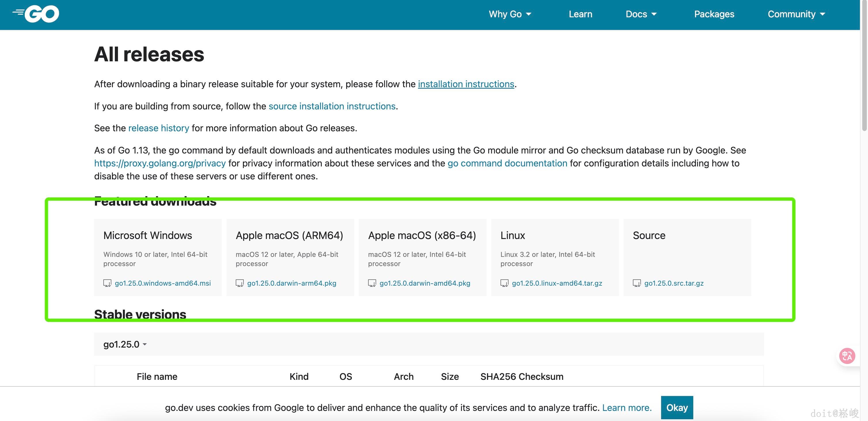This screenshot has width=868, height=421.
Task: Click download icon beside go1.25.0.src.tar.gz
Action: [637, 283]
